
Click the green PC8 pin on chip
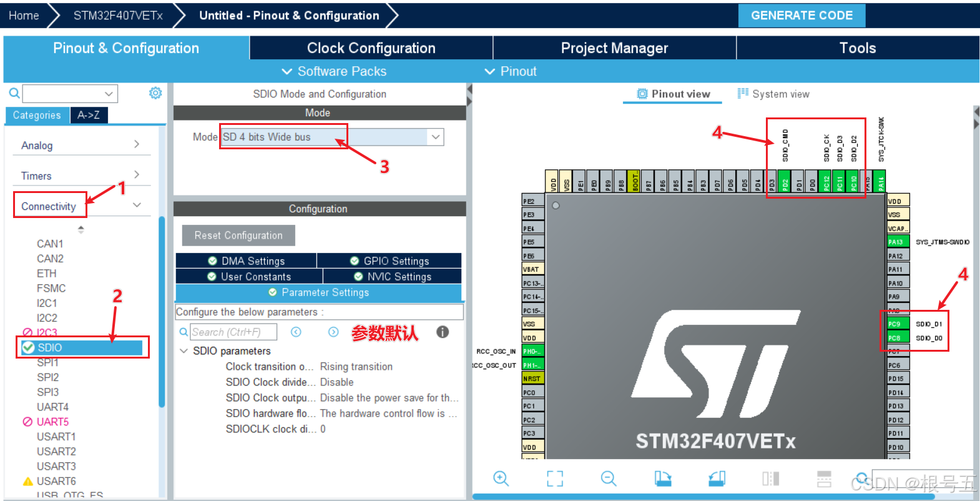pos(898,338)
